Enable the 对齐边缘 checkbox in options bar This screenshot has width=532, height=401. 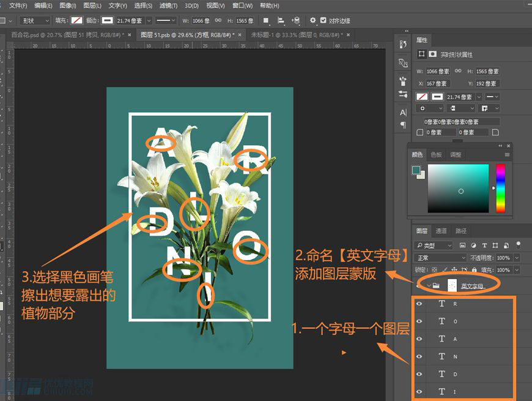(324, 20)
